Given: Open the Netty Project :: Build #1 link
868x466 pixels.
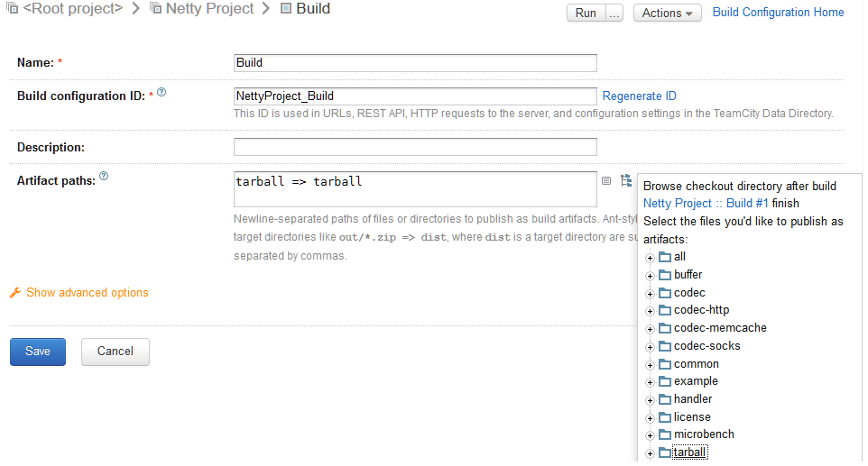Looking at the screenshot, I should tap(706, 204).
